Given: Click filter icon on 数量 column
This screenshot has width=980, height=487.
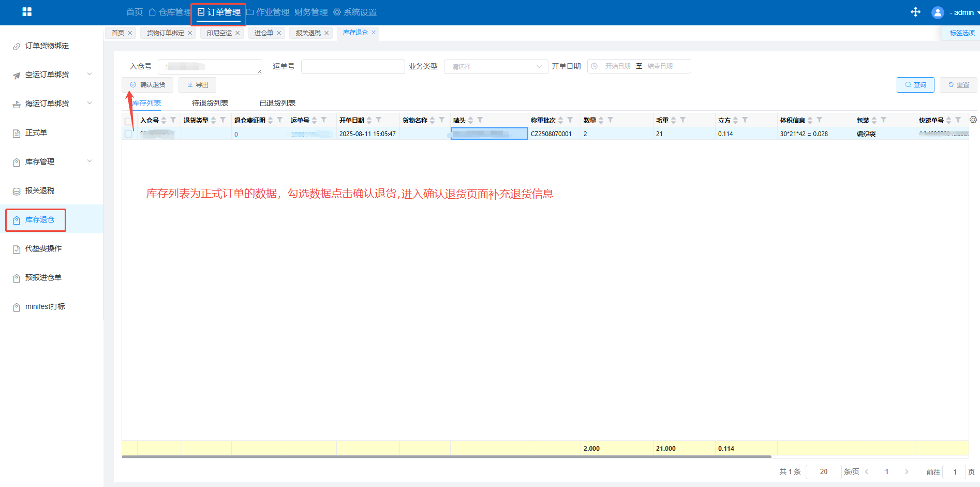Looking at the screenshot, I should pos(611,120).
